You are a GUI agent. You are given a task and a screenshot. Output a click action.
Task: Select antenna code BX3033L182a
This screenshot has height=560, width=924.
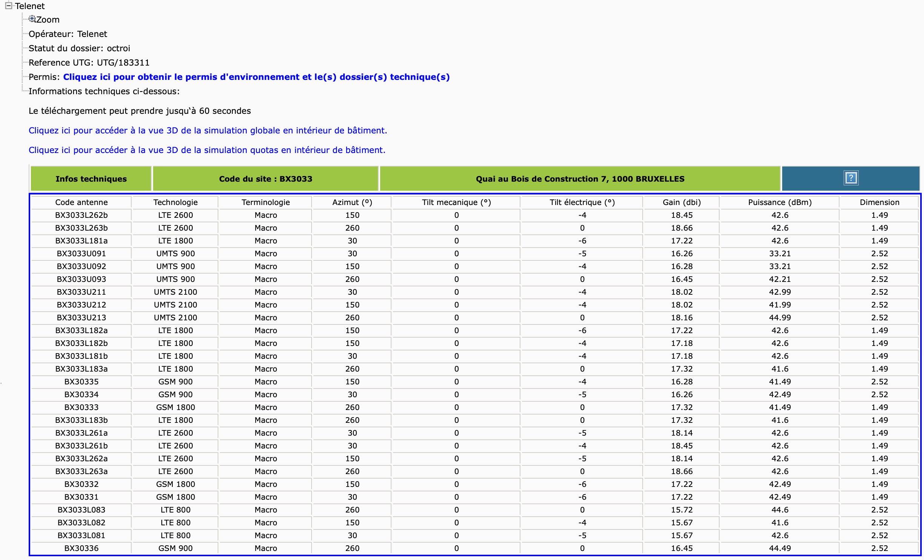81,330
